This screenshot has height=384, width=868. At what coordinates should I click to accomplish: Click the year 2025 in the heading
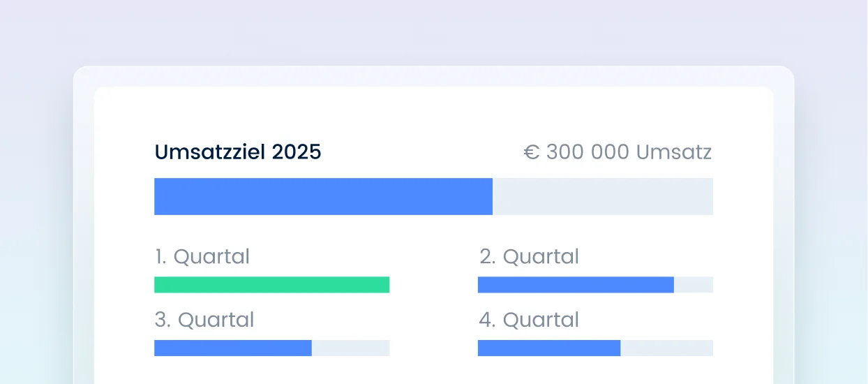(297, 152)
